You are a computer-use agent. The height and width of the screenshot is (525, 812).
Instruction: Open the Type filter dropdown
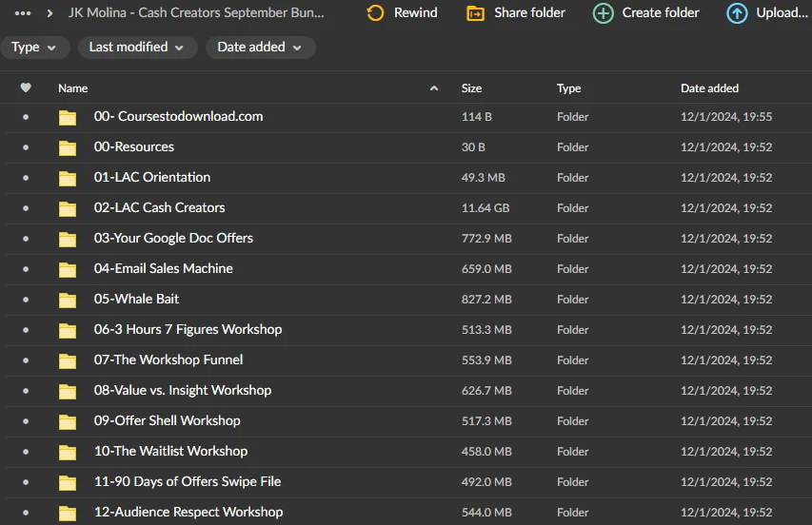tap(34, 47)
